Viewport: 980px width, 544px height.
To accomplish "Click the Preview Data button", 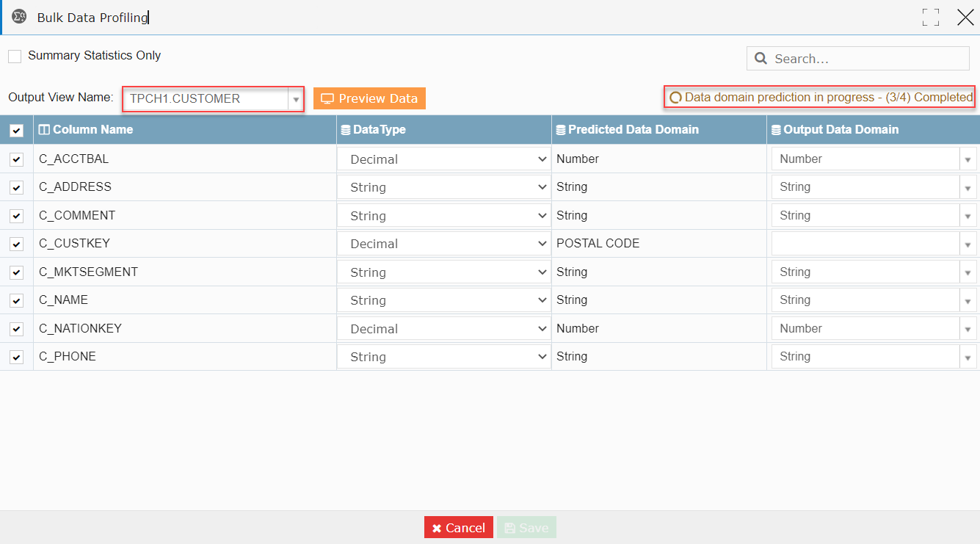I will (x=369, y=98).
